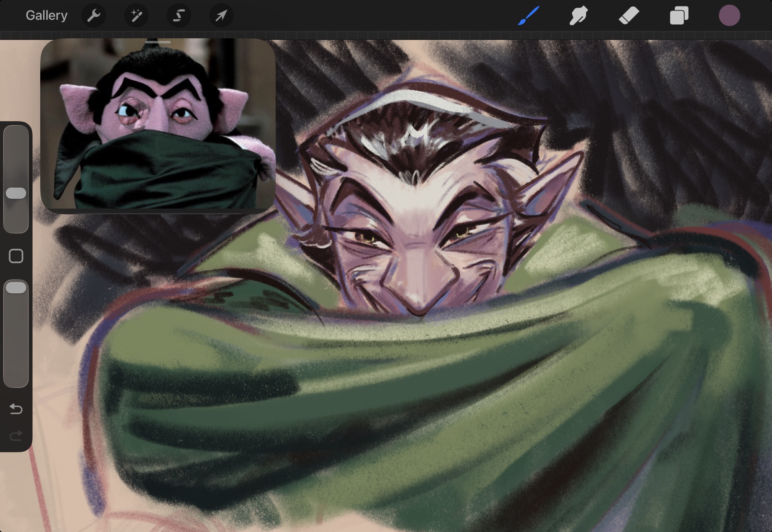The image size is (772, 532).
Task: Click the brush size slider handle
Action: click(x=16, y=193)
